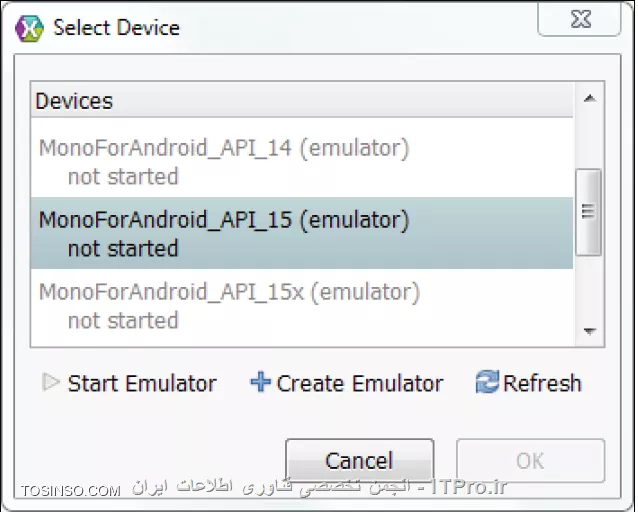638x512 pixels.
Task: Click the Refresh arrows icon
Action: 487,382
